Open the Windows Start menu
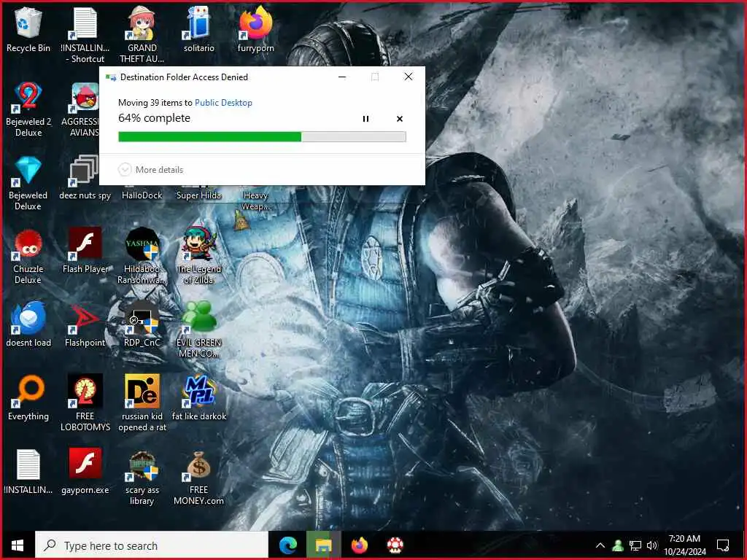Screen dimensions: 747x560 tap(18, 545)
